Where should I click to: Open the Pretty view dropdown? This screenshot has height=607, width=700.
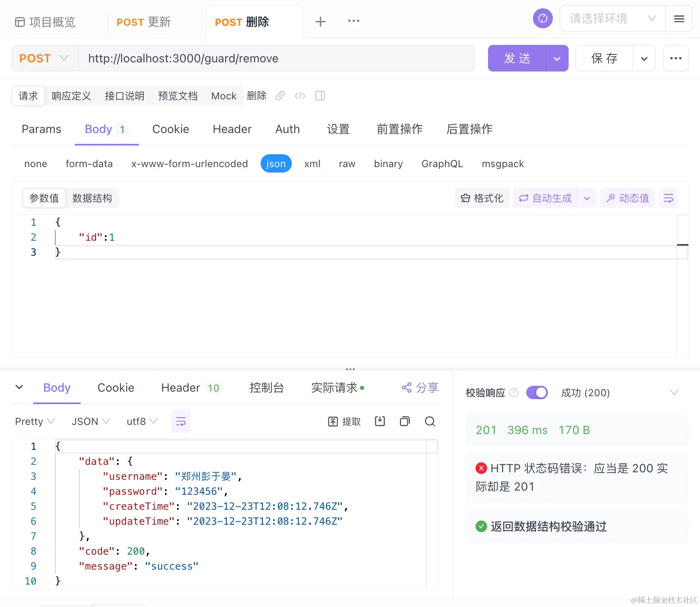click(x=35, y=422)
